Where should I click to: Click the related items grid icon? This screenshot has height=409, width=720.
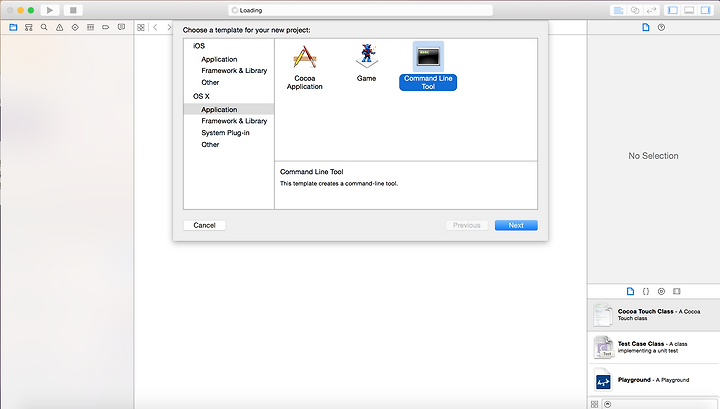(141, 28)
